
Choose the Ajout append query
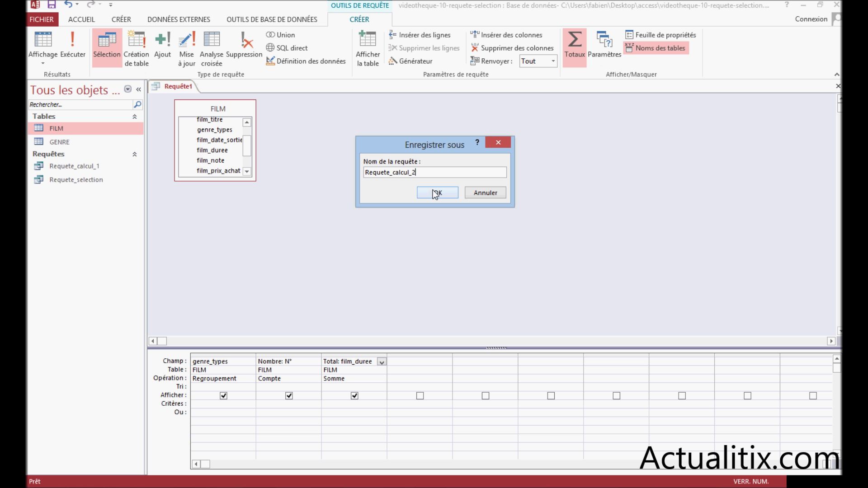[162, 45]
